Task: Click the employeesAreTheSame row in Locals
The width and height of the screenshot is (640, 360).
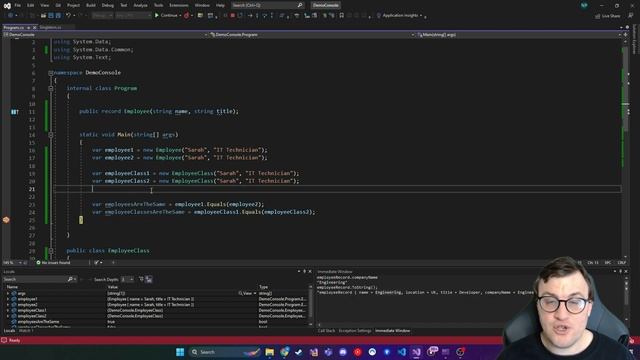Action: [157, 322]
